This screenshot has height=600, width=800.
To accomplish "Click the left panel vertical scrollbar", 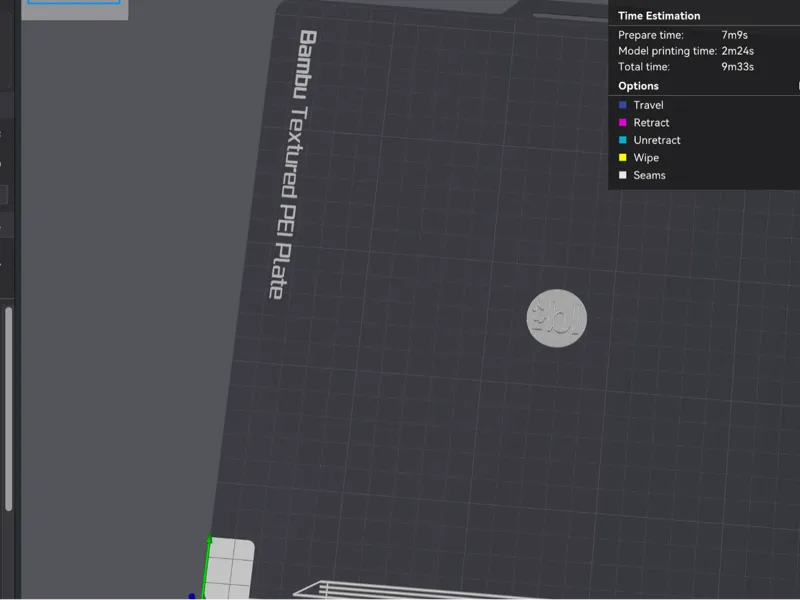I will tap(8, 408).
